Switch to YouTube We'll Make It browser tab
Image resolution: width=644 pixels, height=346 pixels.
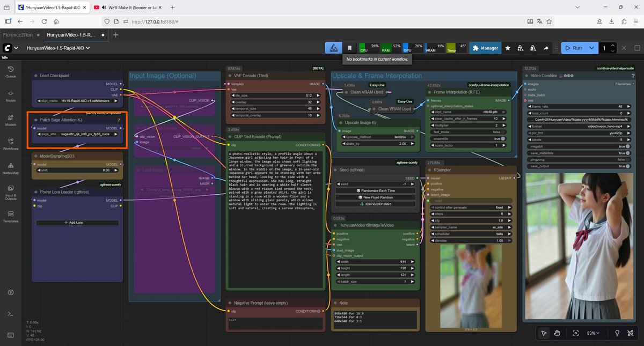coord(129,8)
